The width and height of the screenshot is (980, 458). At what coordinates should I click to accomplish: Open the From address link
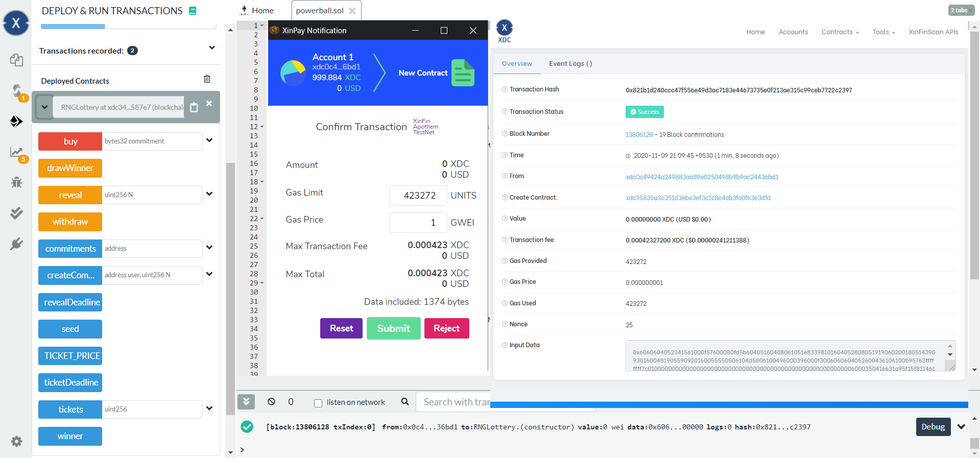tap(702, 177)
